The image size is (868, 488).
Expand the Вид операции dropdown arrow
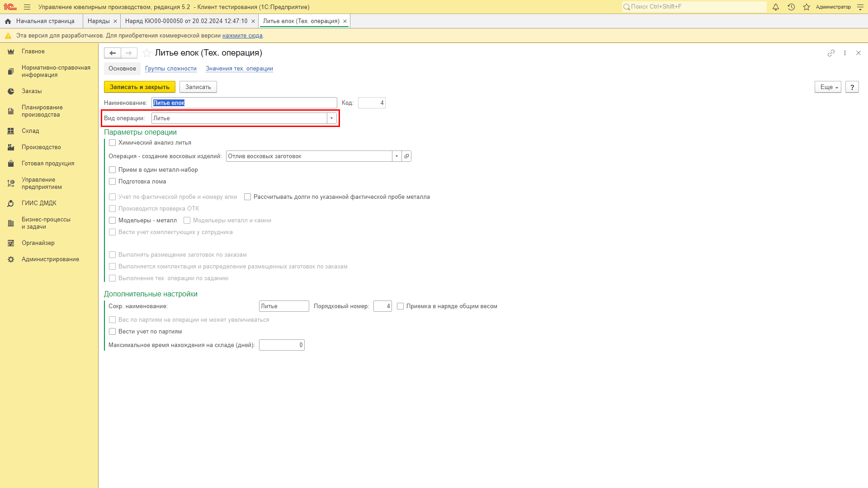pos(331,118)
